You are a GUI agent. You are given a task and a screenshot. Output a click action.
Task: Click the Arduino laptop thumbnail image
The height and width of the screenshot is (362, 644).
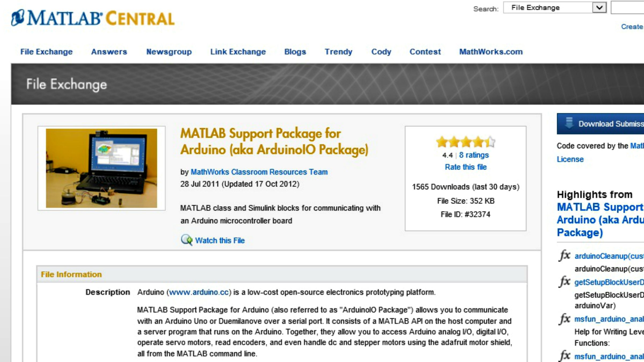click(101, 168)
